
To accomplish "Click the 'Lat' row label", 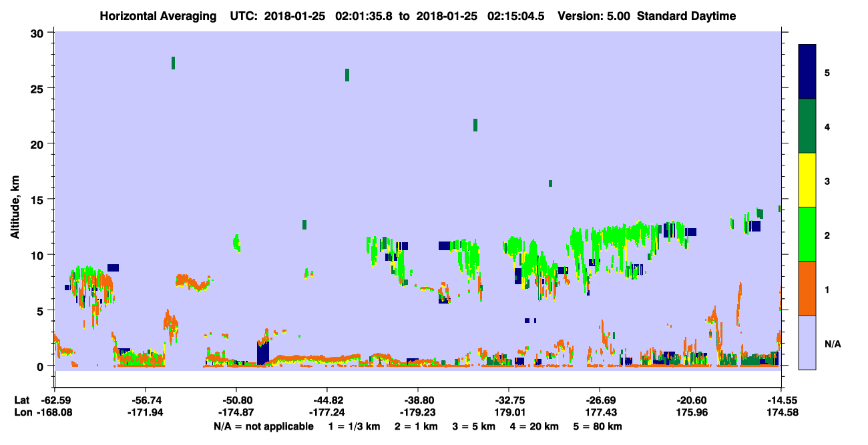I will pyautogui.click(x=22, y=400).
